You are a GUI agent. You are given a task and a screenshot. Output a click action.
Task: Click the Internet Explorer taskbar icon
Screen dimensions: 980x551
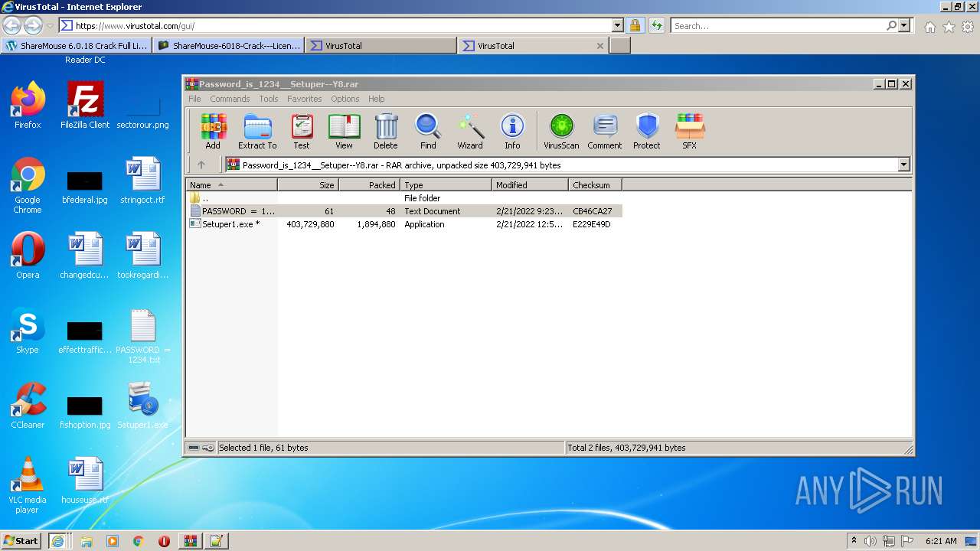tap(57, 541)
